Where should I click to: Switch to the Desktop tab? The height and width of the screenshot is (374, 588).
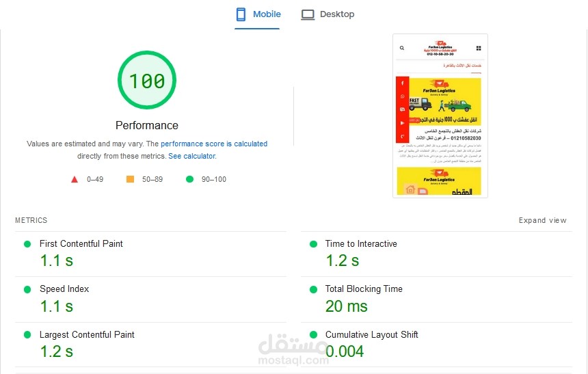328,14
